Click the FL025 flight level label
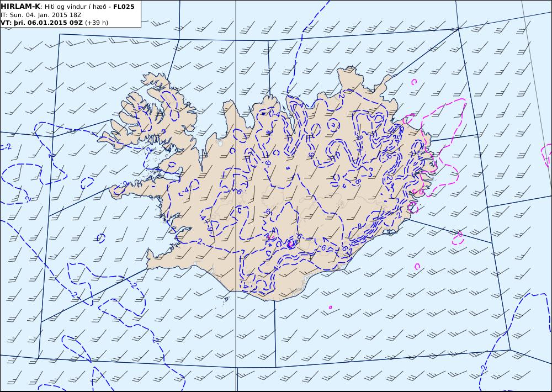The height and width of the screenshot is (392, 552). 124,7
